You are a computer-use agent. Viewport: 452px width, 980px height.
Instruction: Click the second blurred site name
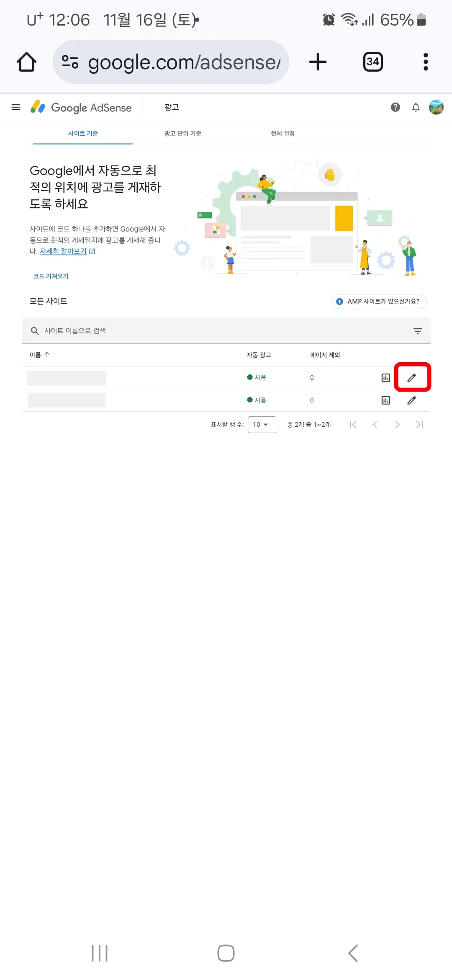click(x=67, y=400)
